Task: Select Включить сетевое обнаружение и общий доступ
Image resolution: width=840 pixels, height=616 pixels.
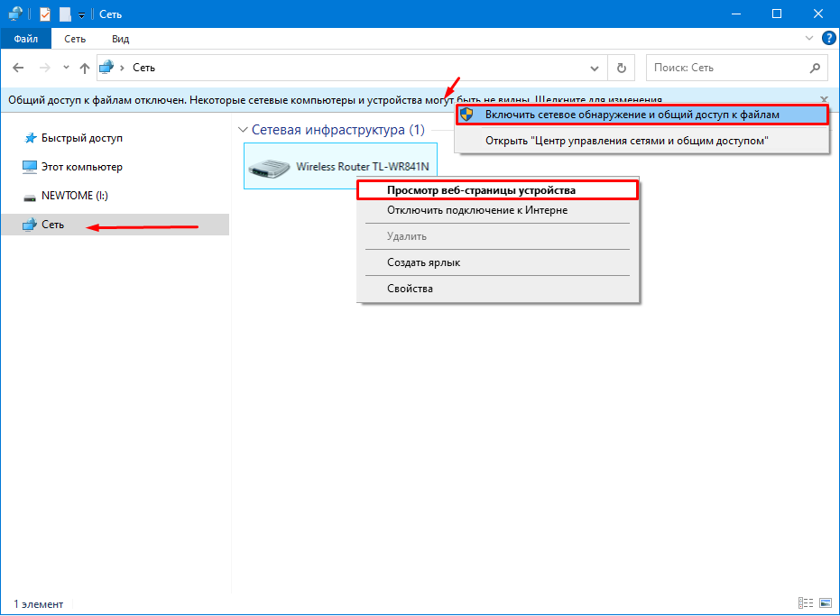Action: point(642,115)
